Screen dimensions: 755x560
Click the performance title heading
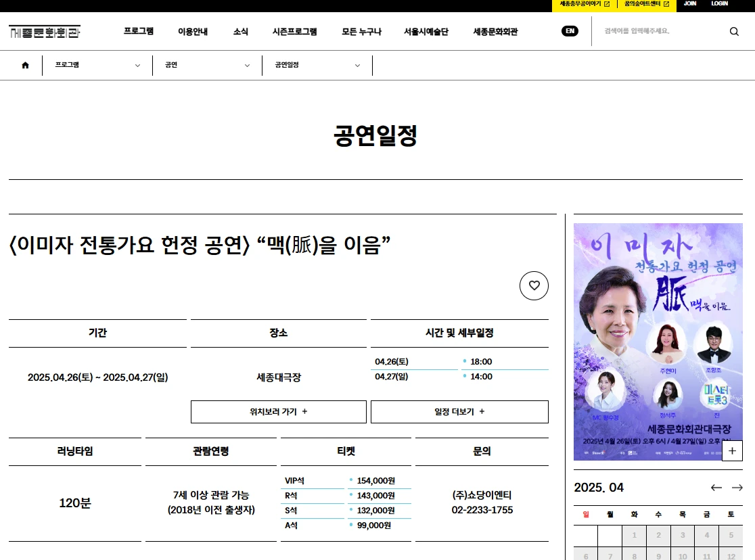[200, 245]
